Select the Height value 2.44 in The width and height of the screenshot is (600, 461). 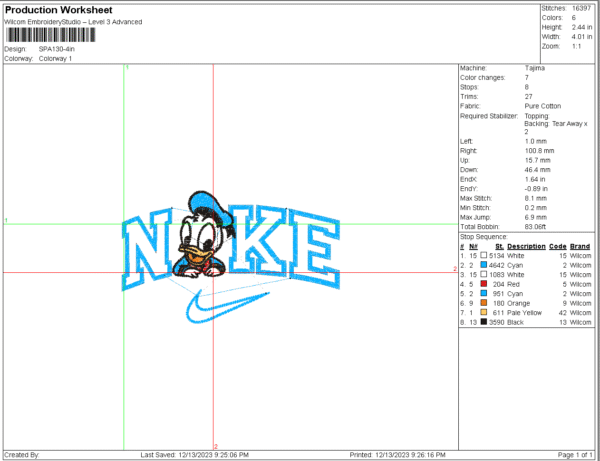[582, 27]
